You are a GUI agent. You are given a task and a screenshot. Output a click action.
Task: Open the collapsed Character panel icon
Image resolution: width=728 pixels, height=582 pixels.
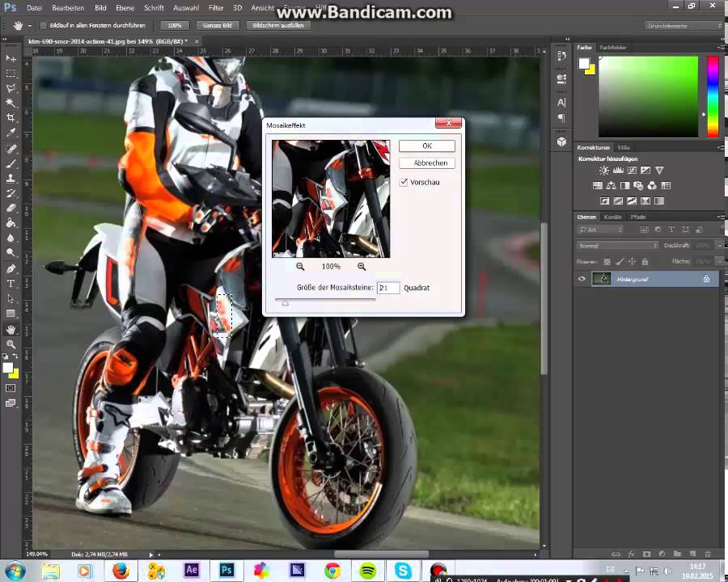coord(562,102)
